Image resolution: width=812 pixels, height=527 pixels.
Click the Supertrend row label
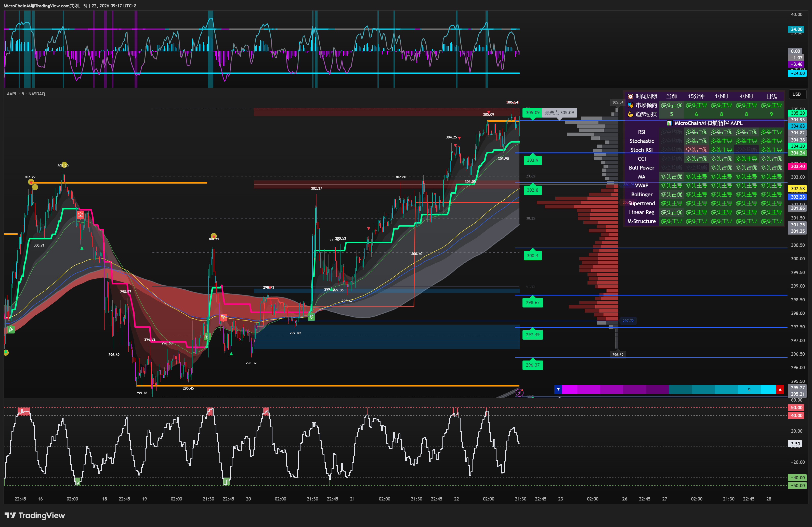pyautogui.click(x=641, y=203)
